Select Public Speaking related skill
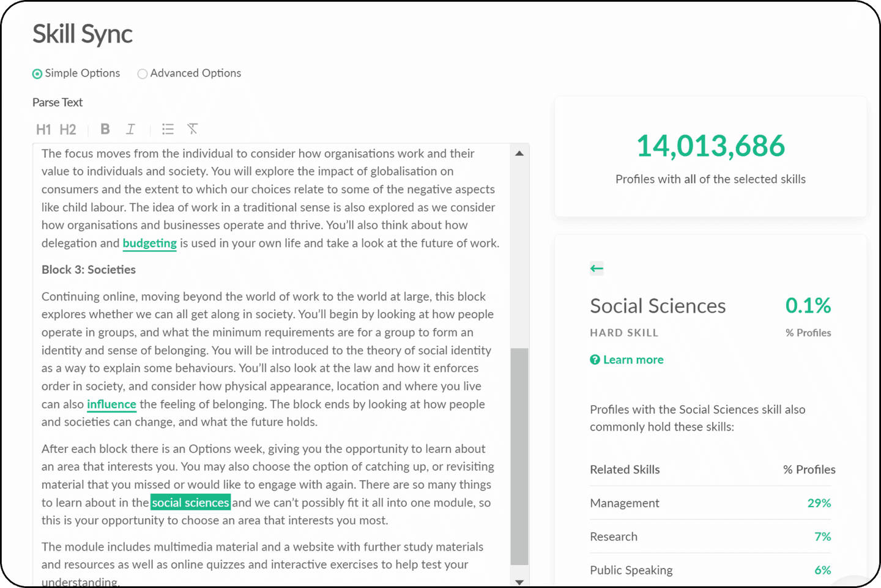The width and height of the screenshot is (881, 588). coord(631,570)
